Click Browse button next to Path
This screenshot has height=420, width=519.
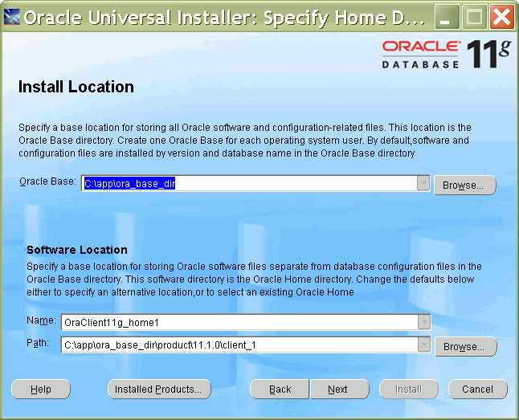pyautogui.click(x=465, y=347)
